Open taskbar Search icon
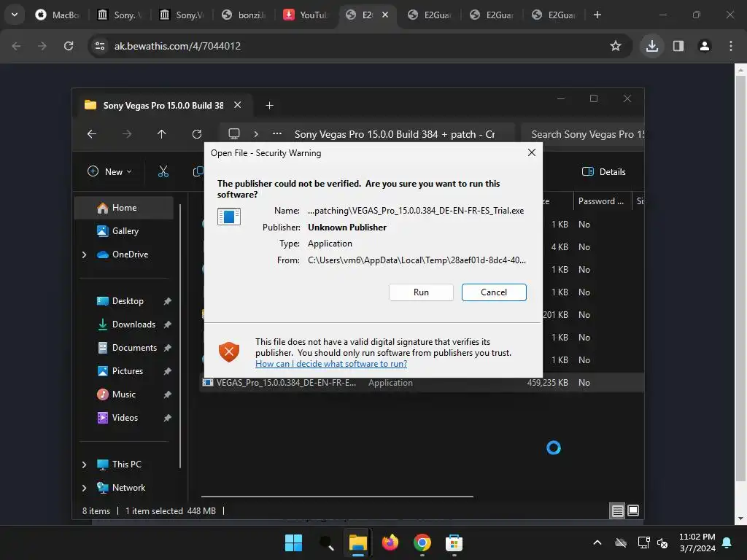 [x=326, y=542]
